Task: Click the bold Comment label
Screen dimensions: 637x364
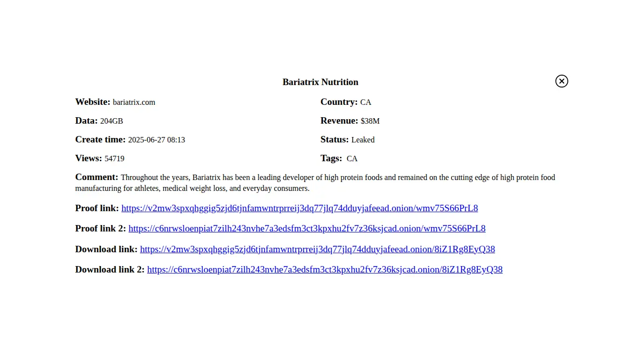Action: click(x=96, y=177)
